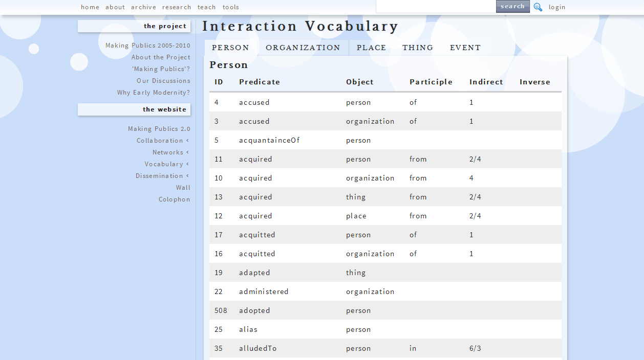Click 'person' object in alias row
644x360 pixels.
click(358, 329)
